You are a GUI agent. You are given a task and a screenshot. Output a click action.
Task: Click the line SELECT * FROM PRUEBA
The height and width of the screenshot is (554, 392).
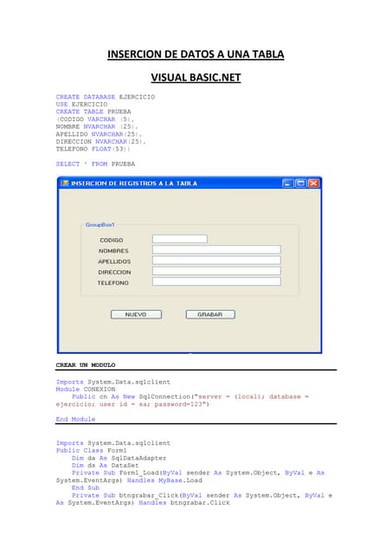(x=95, y=164)
